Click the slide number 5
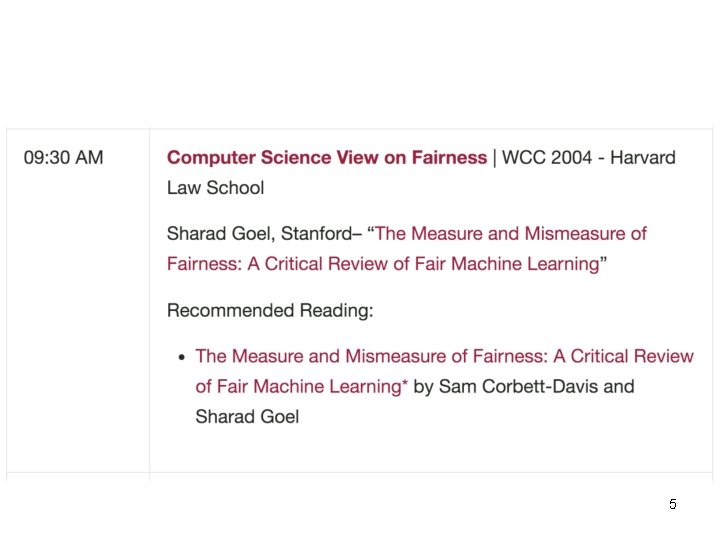Viewport: 720px width, 540px height. pyautogui.click(x=672, y=504)
